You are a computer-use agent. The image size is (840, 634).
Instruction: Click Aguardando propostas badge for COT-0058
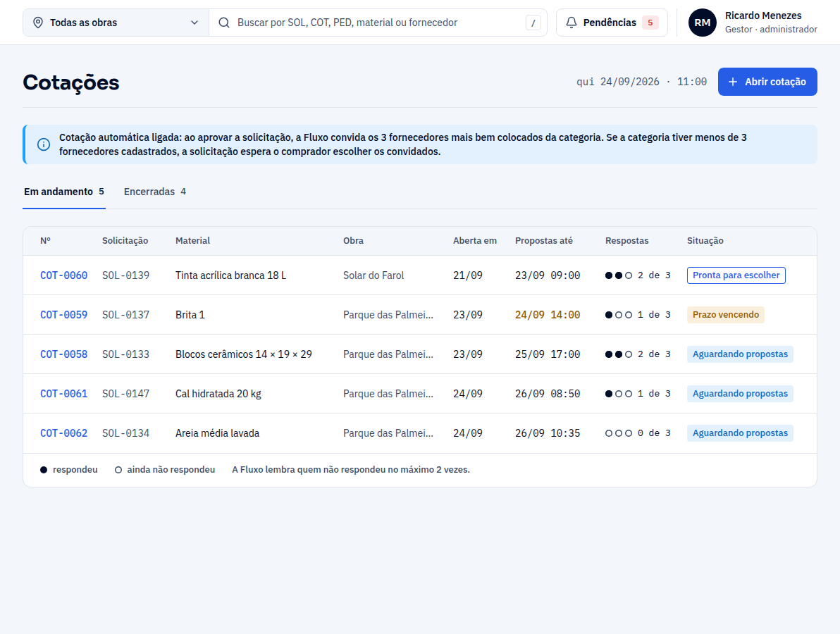740,354
